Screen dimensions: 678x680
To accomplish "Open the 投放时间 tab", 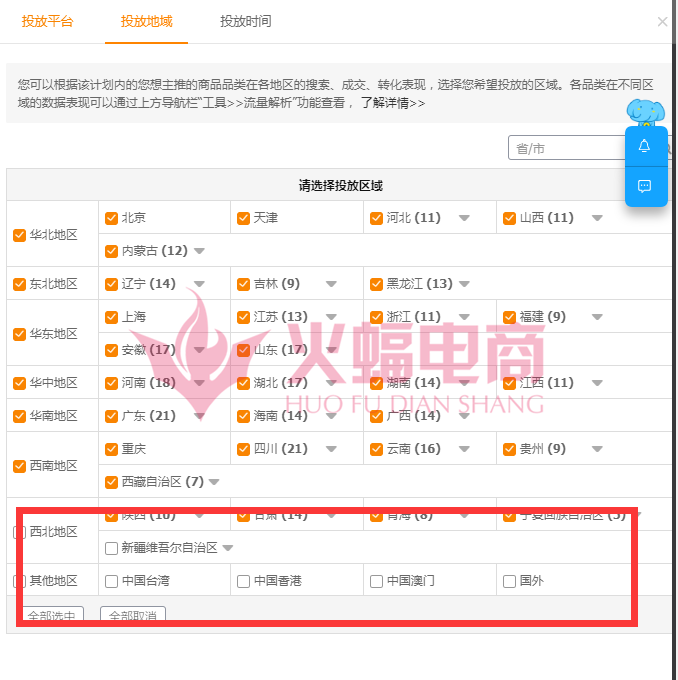I will 245,21.
